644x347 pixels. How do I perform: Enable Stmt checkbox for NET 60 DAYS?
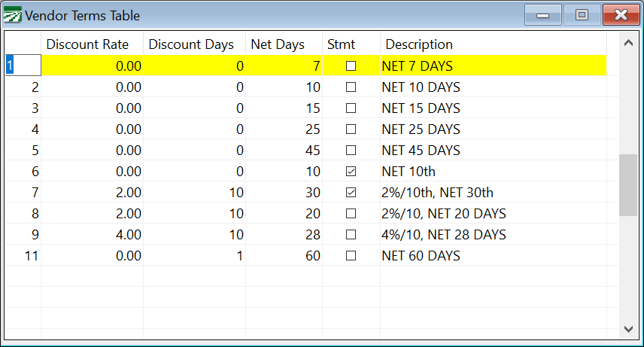click(351, 255)
